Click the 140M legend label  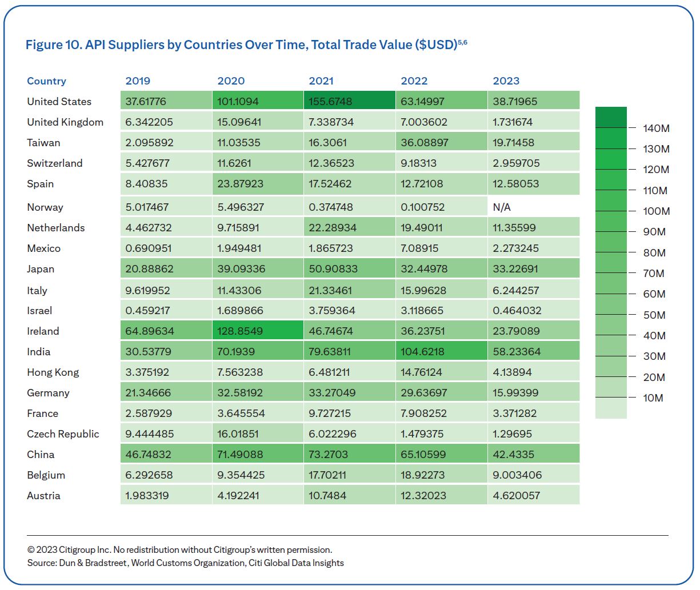(x=656, y=128)
